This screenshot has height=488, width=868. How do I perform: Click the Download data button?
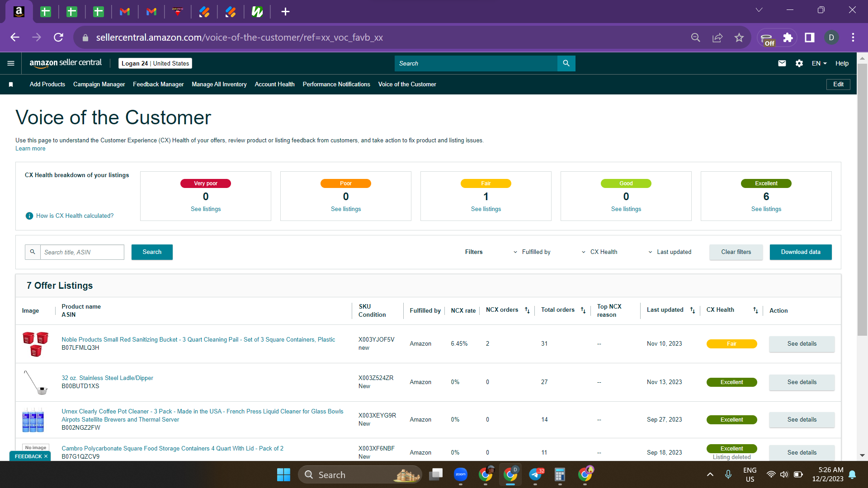[801, 252]
